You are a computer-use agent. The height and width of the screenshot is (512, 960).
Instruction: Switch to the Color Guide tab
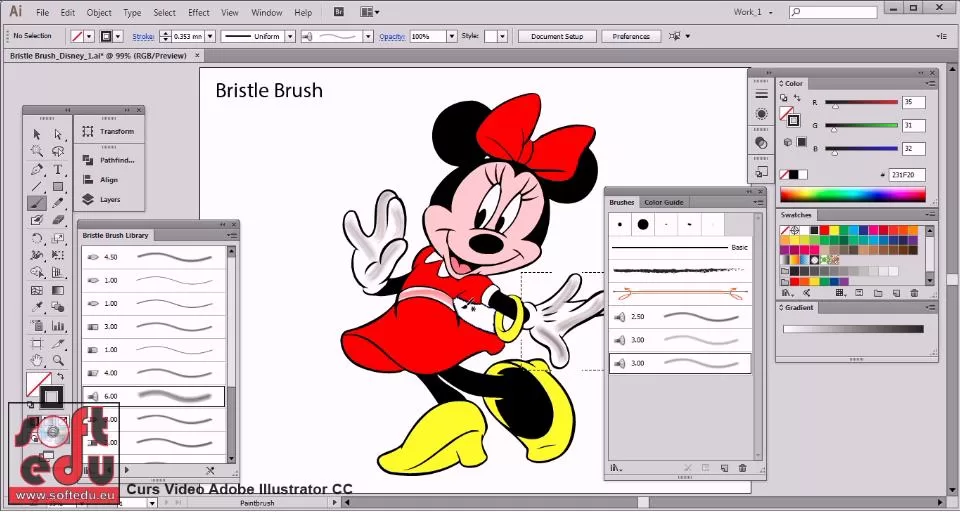tap(664, 202)
